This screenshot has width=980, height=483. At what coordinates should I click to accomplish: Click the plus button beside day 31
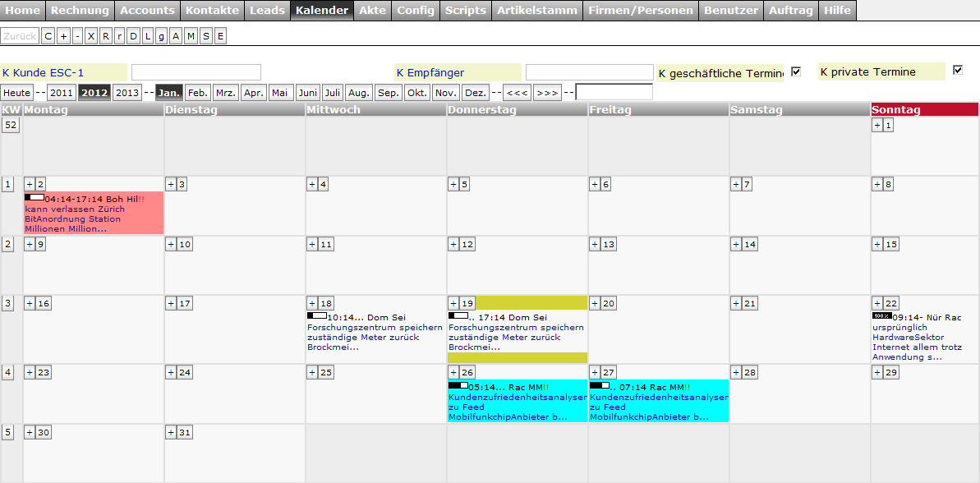[171, 432]
